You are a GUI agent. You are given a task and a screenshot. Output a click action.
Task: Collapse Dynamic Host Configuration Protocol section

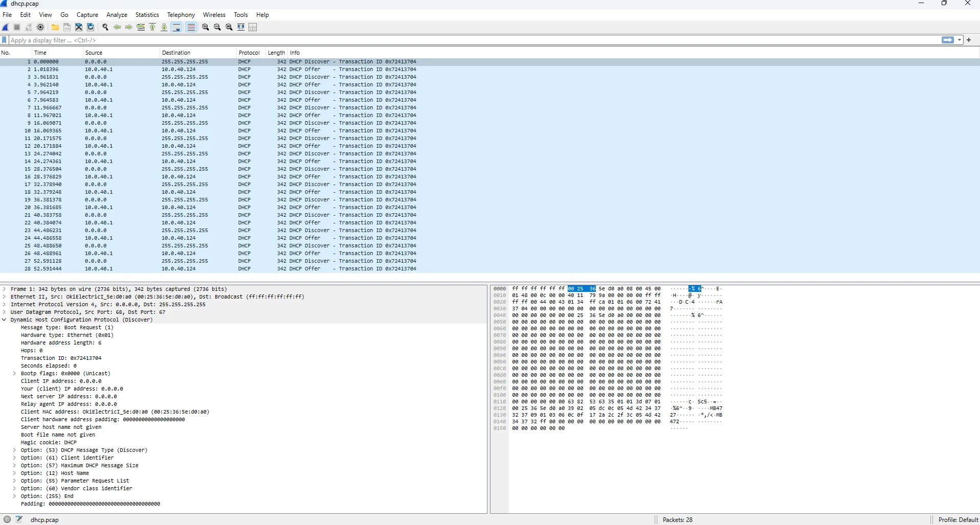tap(5, 319)
